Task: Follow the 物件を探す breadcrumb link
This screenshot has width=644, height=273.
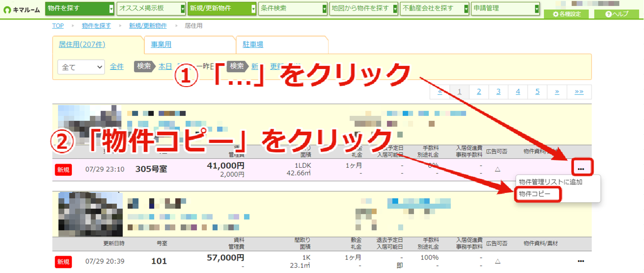Action: point(96,26)
